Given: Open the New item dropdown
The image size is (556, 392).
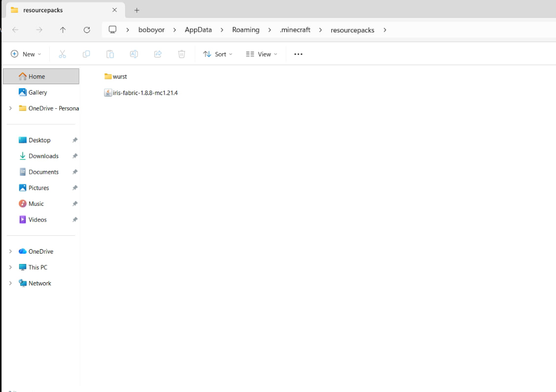Looking at the screenshot, I should click(x=26, y=54).
